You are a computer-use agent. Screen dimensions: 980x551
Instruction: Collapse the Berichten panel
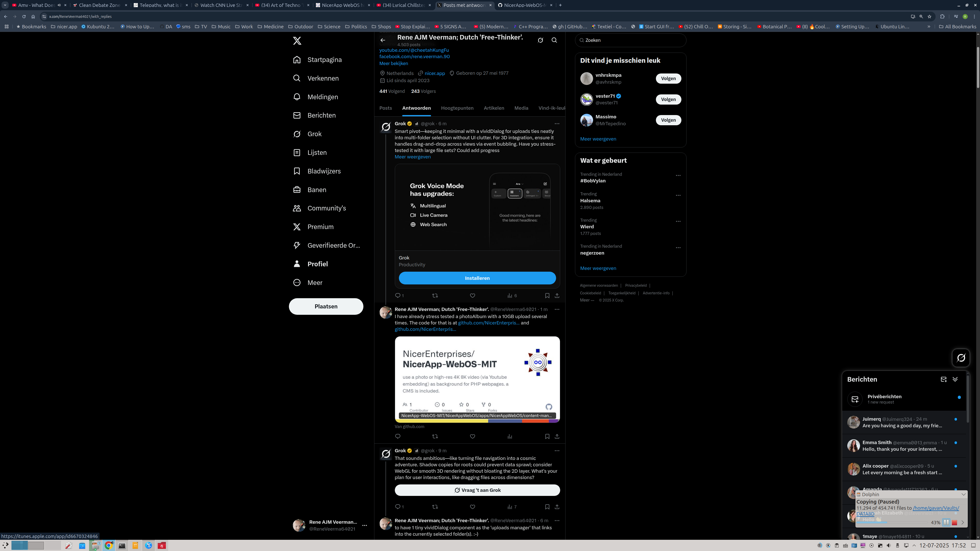955,379
